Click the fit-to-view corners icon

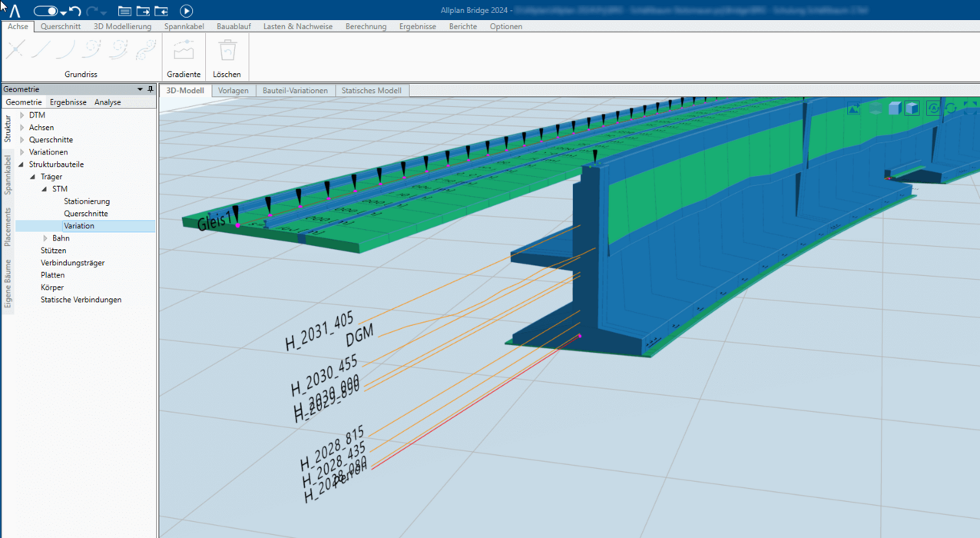[968, 108]
